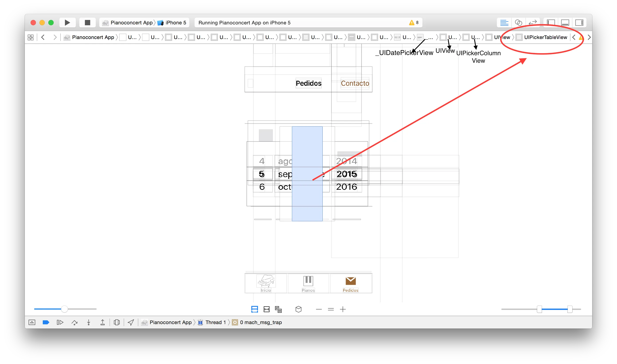Click the Actual Size equals icon
This screenshot has height=364, width=617.
tap(331, 309)
